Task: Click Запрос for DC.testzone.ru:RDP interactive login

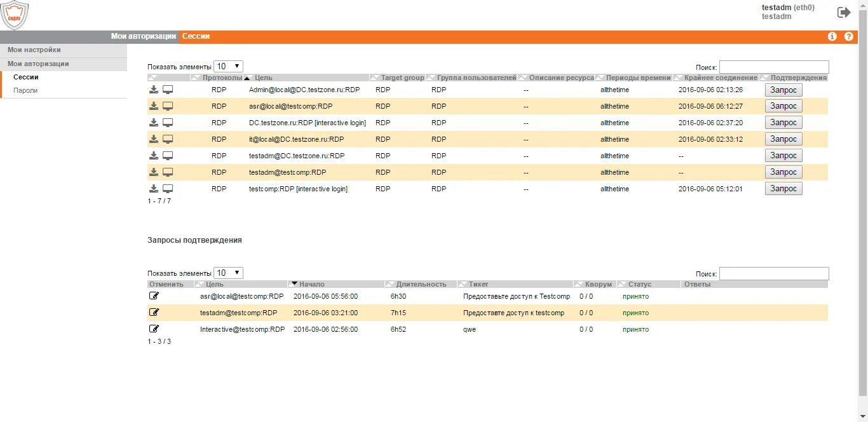Action: coord(783,123)
